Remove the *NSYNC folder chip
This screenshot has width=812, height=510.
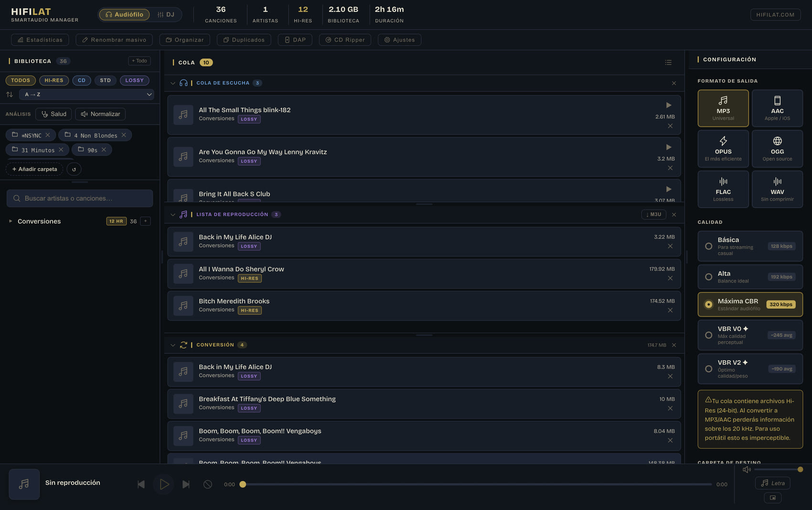[48, 135]
